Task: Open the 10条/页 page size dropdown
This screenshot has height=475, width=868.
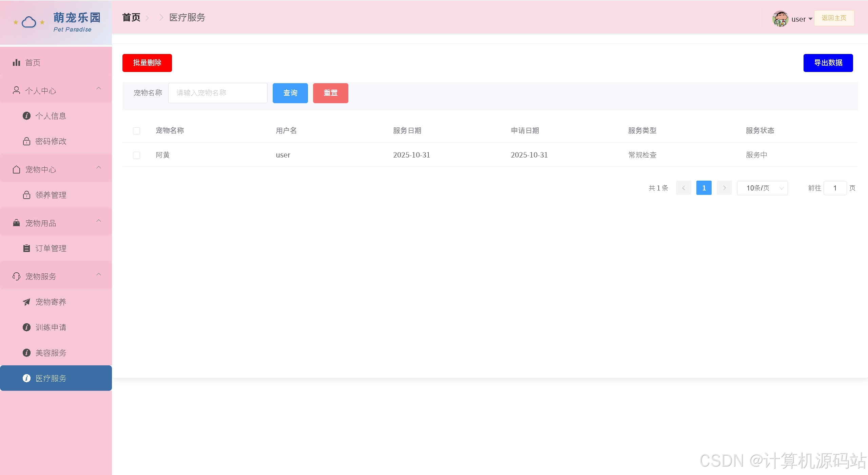Action: coord(762,188)
